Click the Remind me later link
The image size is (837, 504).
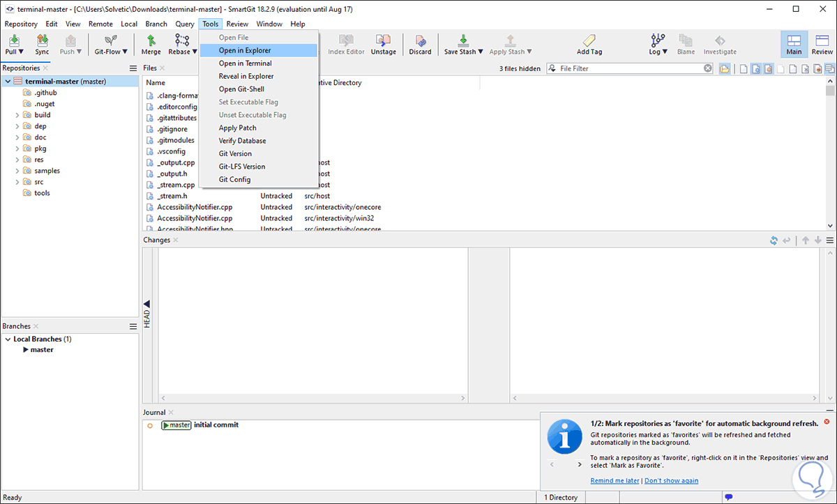[x=614, y=480]
